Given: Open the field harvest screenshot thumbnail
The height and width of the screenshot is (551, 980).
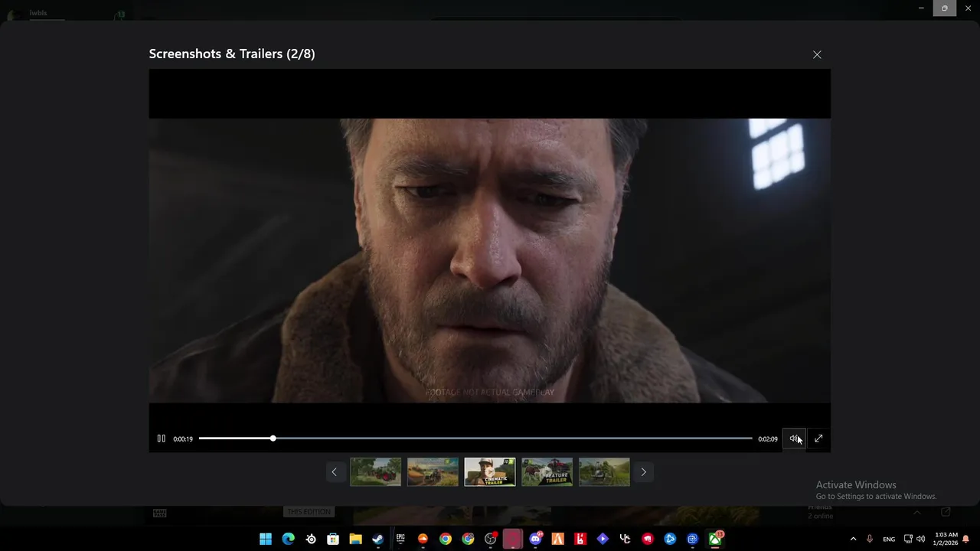Looking at the screenshot, I should tap(433, 472).
